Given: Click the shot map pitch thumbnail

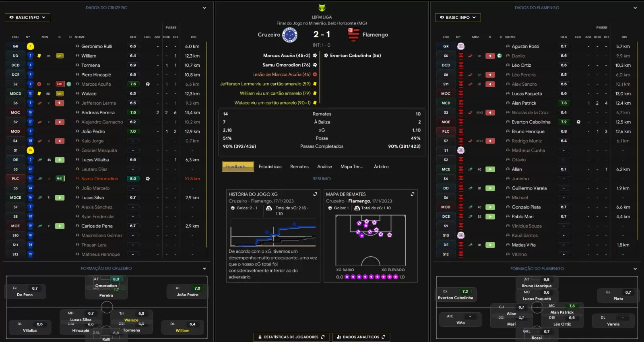Looking at the screenshot, I should pos(371,240).
